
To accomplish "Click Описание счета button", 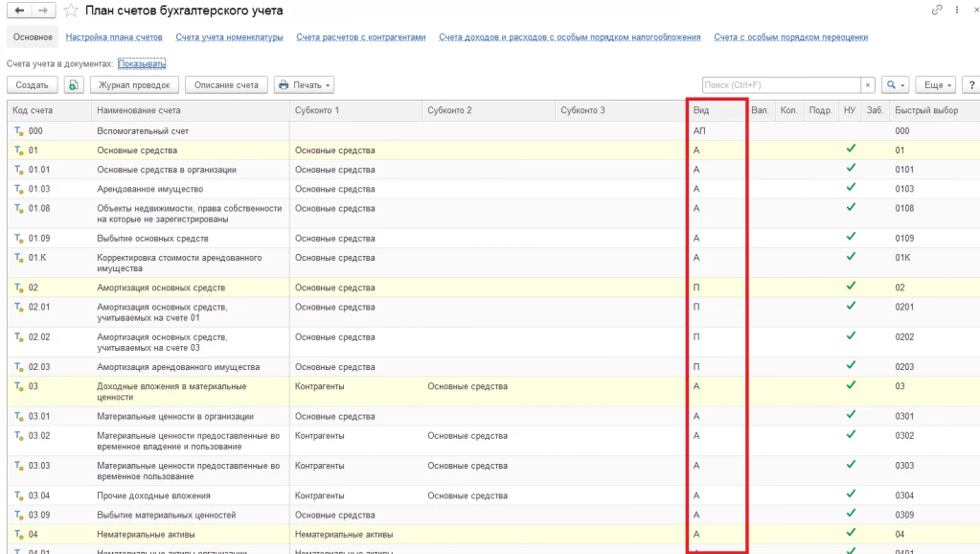I will pyautogui.click(x=226, y=85).
